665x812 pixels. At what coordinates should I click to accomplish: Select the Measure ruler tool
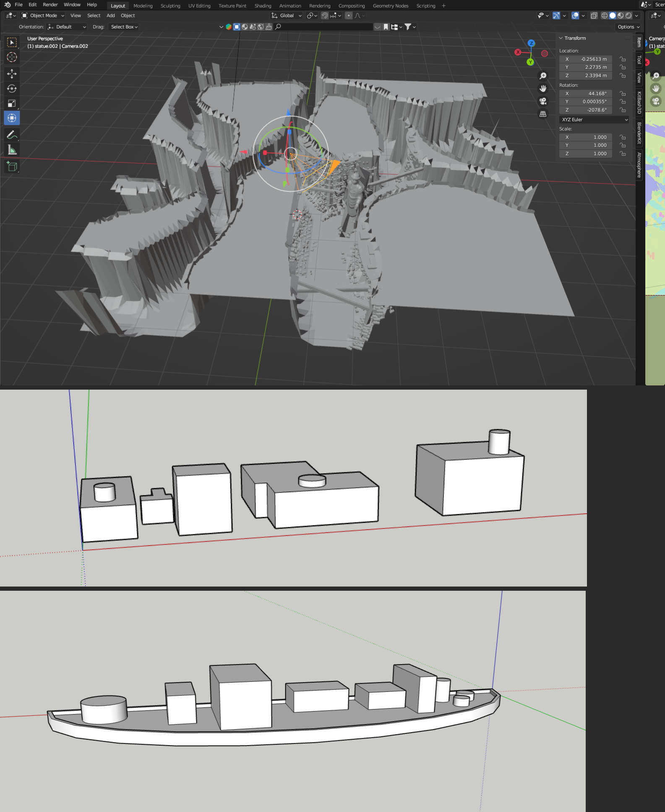(12, 150)
